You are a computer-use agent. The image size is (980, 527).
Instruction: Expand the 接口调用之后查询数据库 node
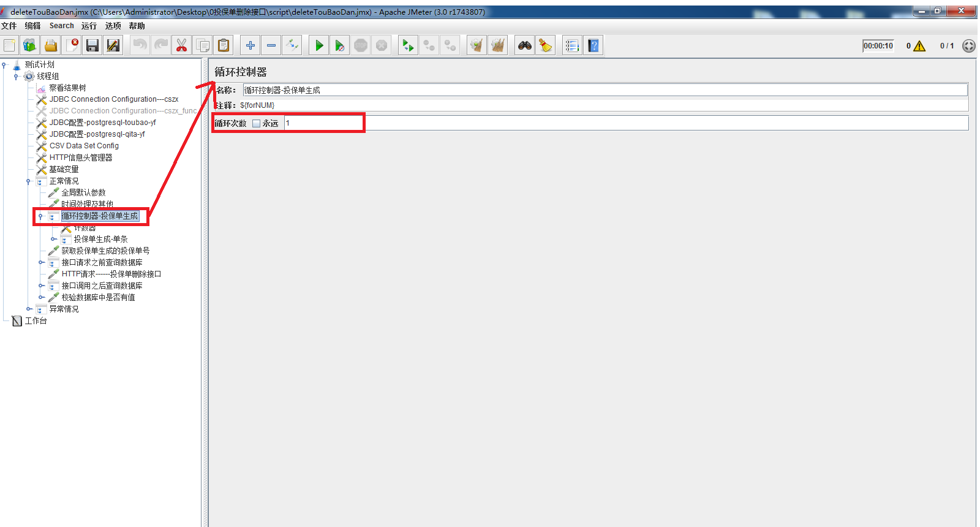click(41, 286)
